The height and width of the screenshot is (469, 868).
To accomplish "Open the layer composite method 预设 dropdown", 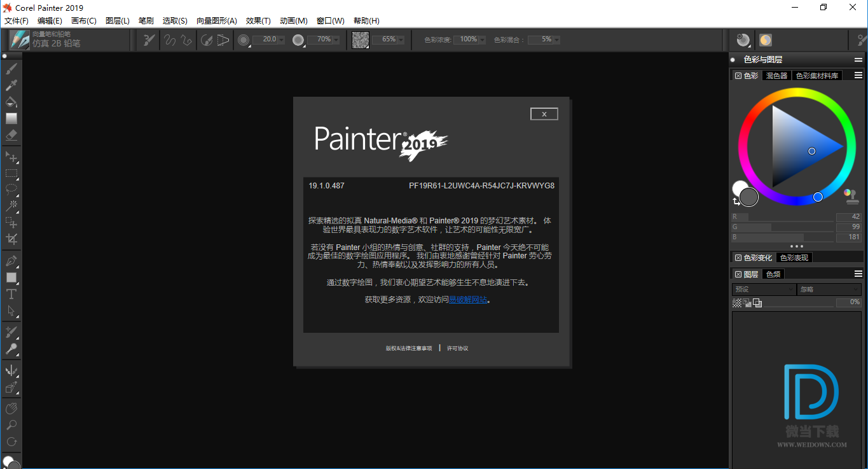I will [x=764, y=290].
